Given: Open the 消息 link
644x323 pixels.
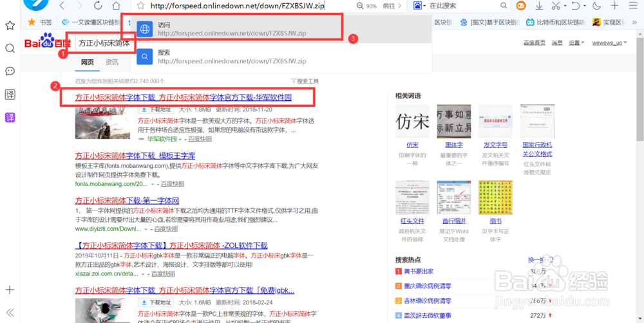Looking at the screenshot, I should pos(557,42).
